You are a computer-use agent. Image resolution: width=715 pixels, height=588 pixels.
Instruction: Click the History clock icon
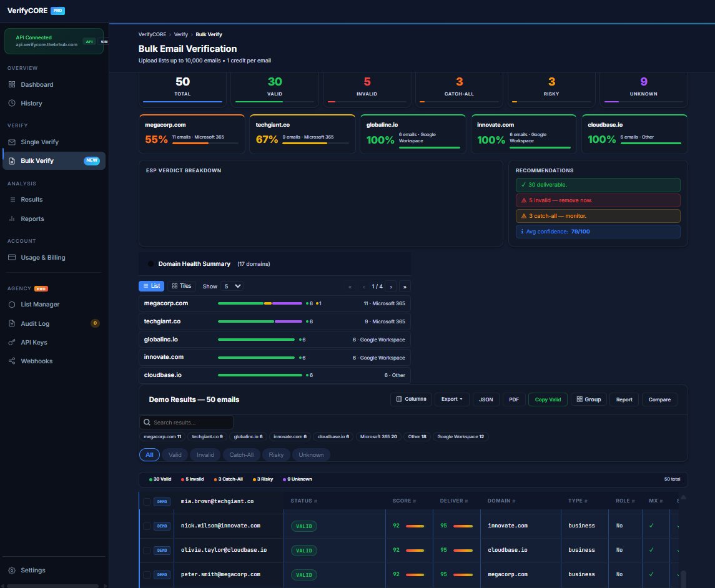point(12,104)
